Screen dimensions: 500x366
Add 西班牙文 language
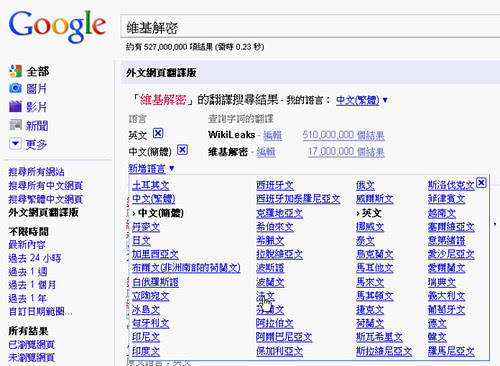[x=275, y=185]
